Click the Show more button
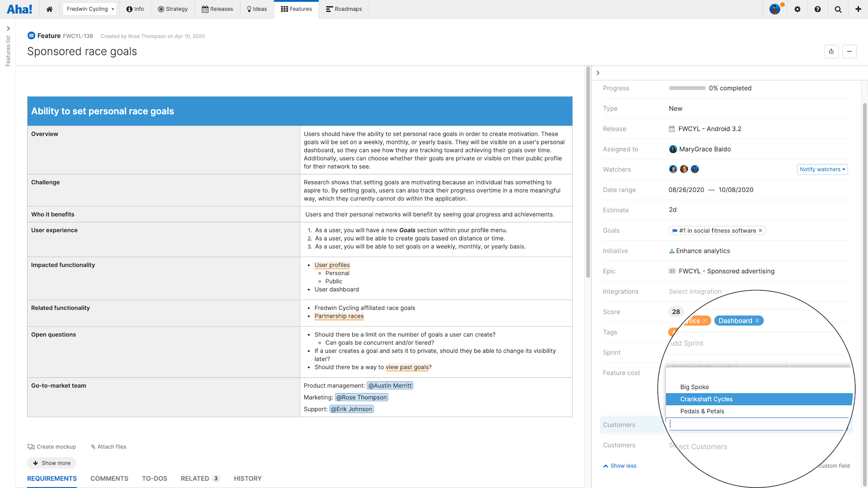This screenshot has height=488, width=868. 52,463
